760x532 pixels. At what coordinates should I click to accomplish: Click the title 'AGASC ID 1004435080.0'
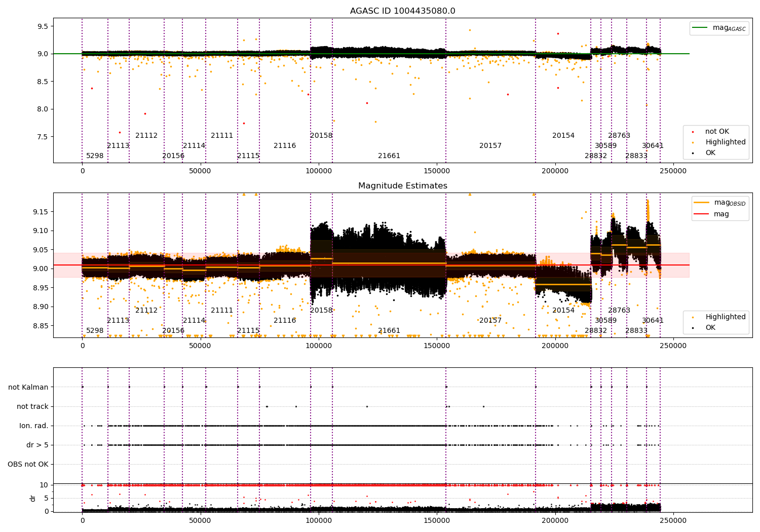tap(402, 11)
